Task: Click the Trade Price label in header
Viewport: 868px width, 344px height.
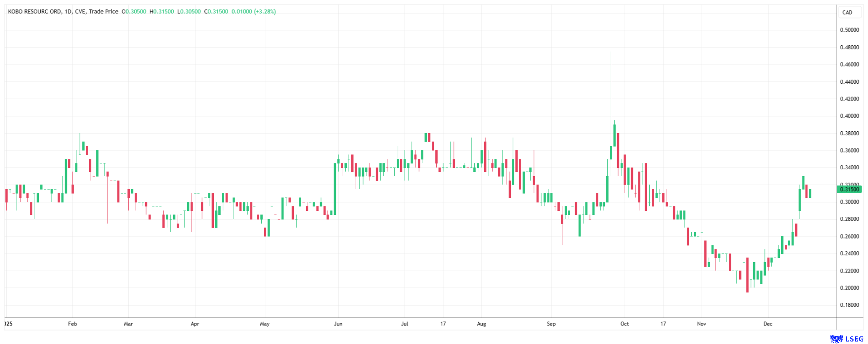Action: (104, 11)
